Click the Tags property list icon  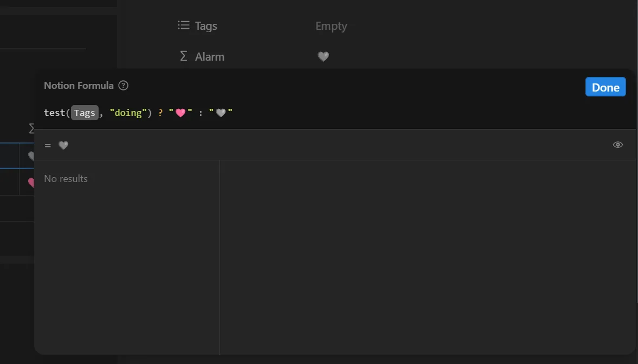184,25
